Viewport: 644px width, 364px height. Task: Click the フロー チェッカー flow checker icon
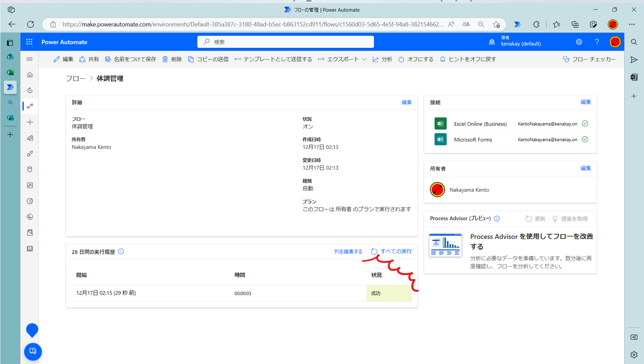coord(567,59)
